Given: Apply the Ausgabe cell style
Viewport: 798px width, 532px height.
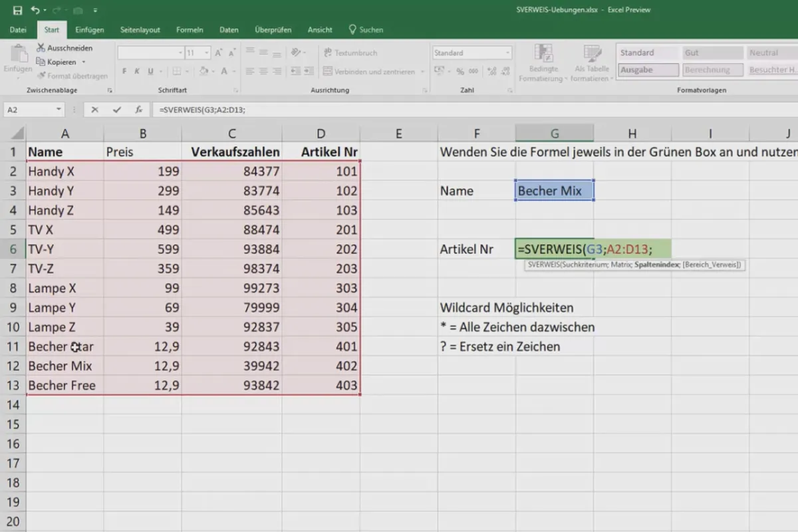Looking at the screenshot, I should click(648, 70).
